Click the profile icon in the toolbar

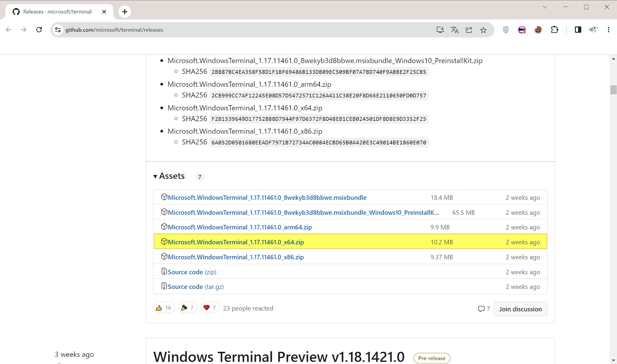point(593,30)
